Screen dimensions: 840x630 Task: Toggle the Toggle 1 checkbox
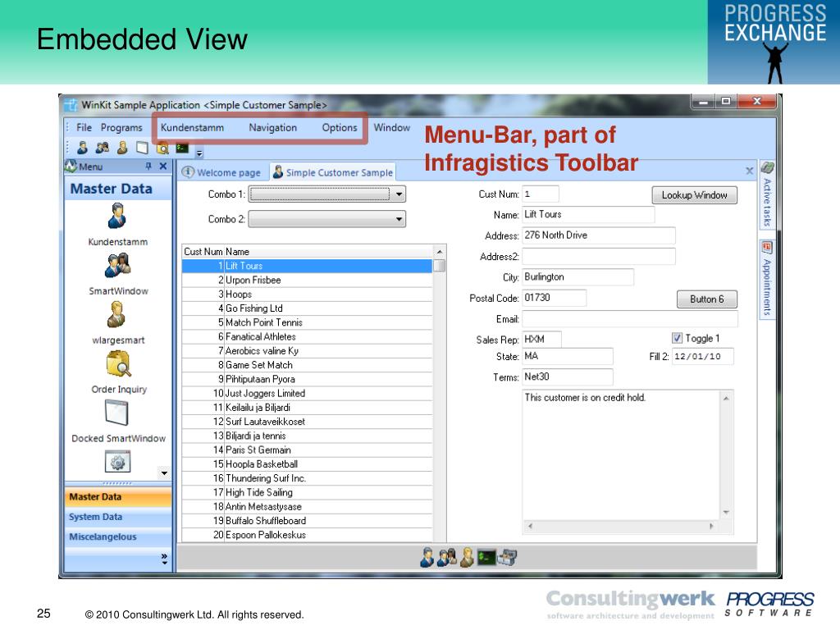point(677,338)
